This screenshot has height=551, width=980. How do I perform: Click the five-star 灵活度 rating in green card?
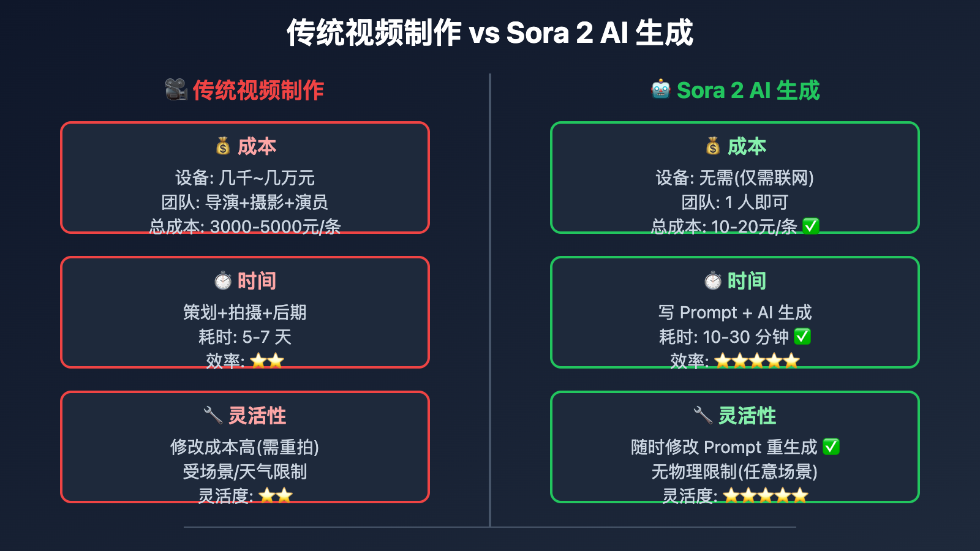pos(766,496)
